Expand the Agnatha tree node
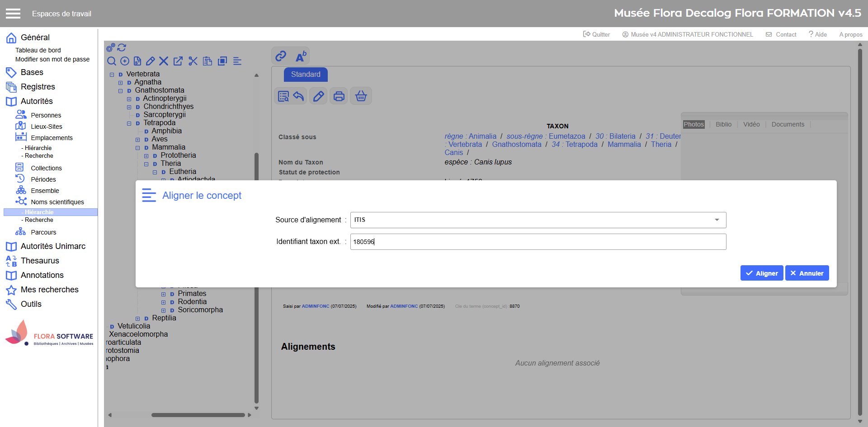This screenshot has height=427, width=868. (x=121, y=83)
